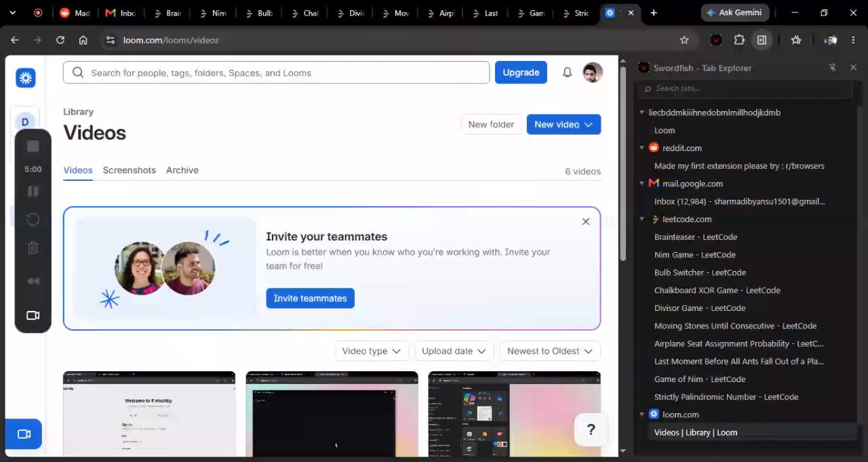
Task: Click Ask Gemini button
Action: click(x=734, y=13)
